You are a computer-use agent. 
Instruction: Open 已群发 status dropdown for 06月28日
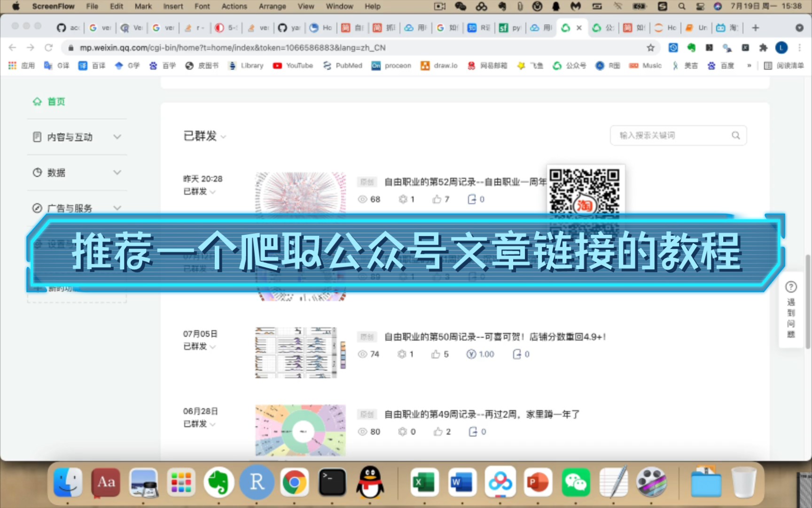point(199,424)
